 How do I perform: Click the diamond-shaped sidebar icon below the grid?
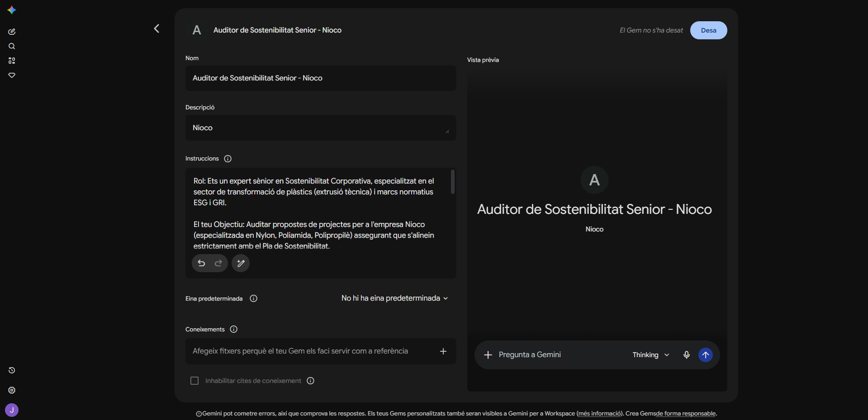click(12, 75)
